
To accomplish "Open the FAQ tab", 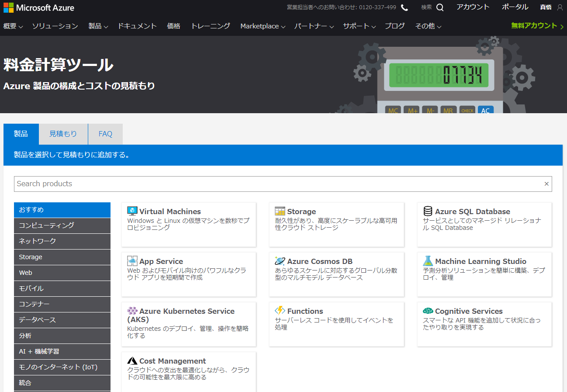I will click(105, 134).
